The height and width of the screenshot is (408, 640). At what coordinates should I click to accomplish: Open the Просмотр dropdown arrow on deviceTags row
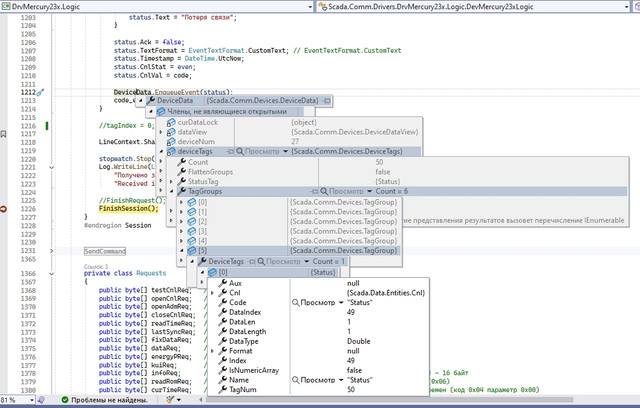tap(285, 152)
